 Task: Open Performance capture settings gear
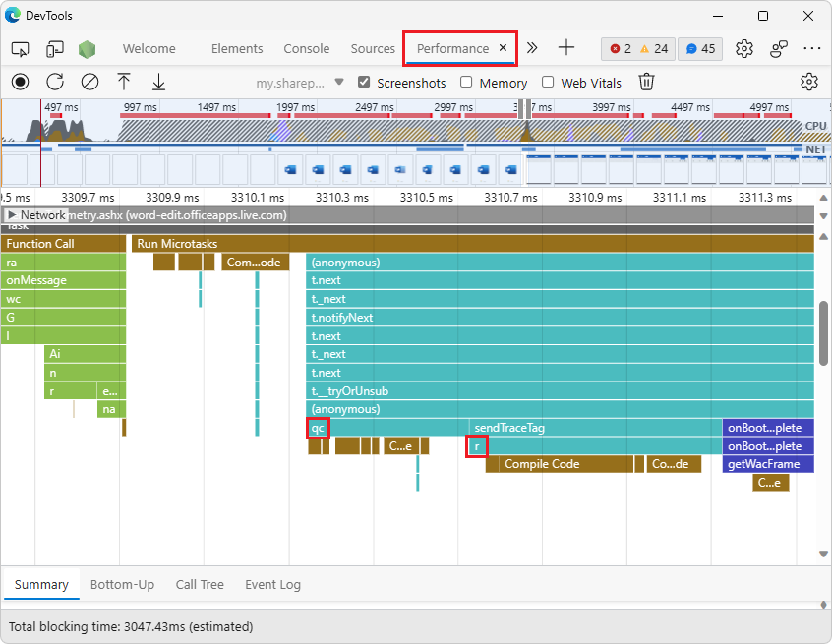click(x=809, y=82)
